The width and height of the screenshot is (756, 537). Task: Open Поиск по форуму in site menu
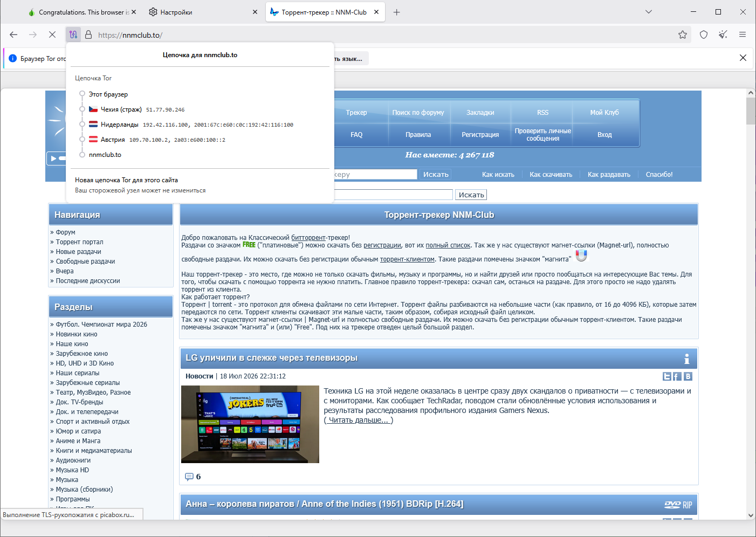coord(418,113)
